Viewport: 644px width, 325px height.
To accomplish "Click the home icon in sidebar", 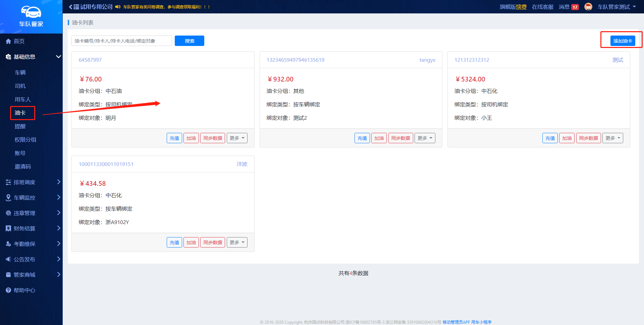I will coord(8,41).
